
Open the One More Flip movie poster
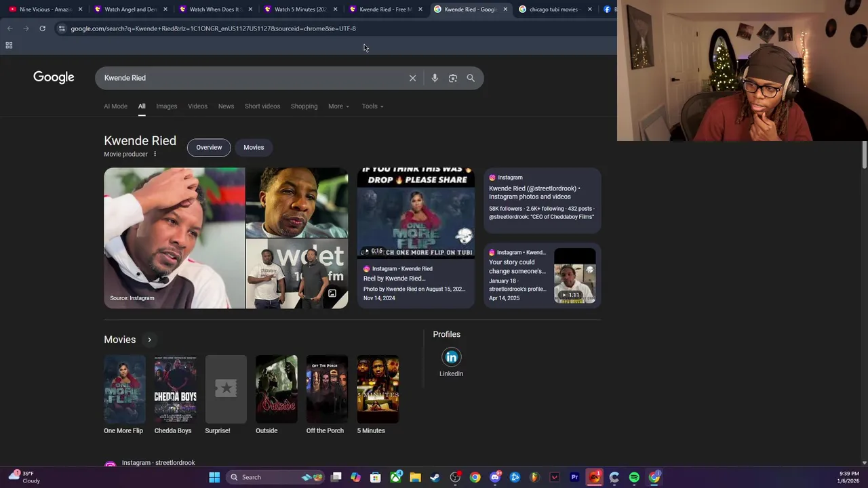(x=124, y=389)
